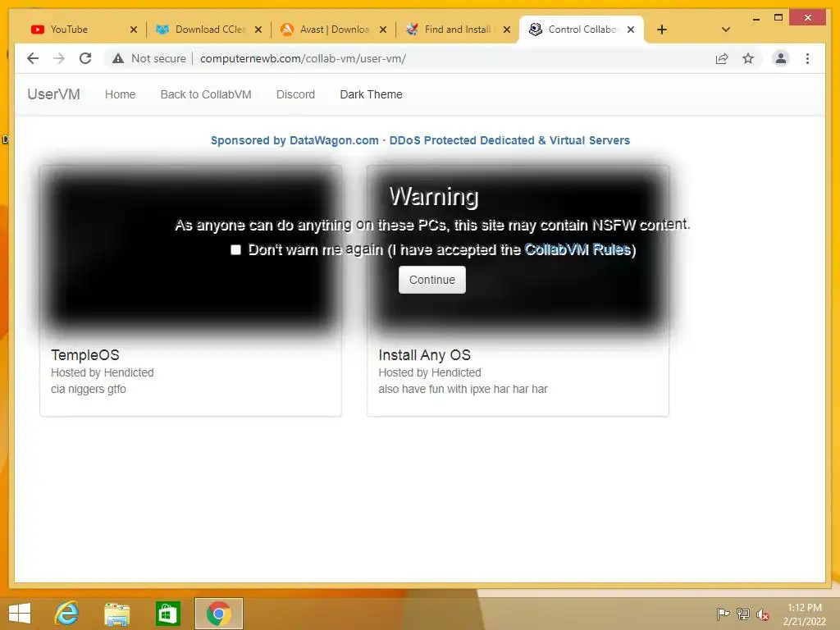The width and height of the screenshot is (840, 630).
Task: Toggle Dark Theme in navbar
Action: (372, 94)
